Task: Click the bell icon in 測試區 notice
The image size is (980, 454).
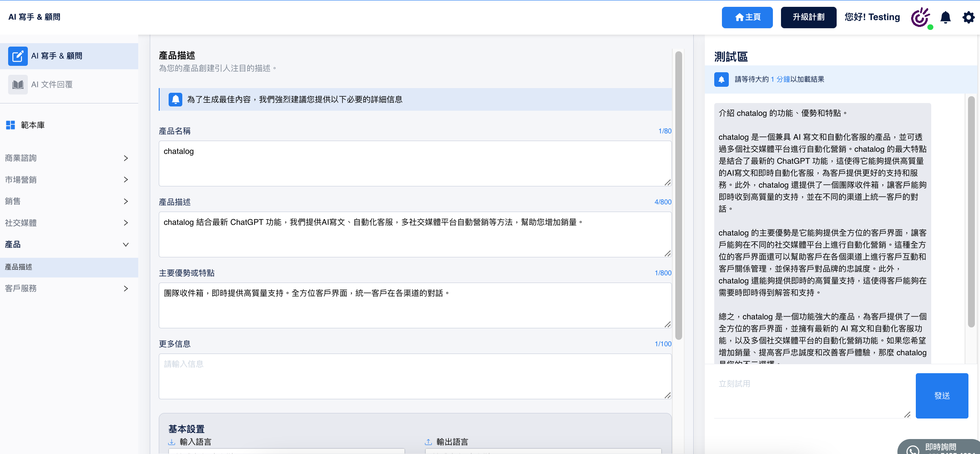Action: tap(721, 80)
